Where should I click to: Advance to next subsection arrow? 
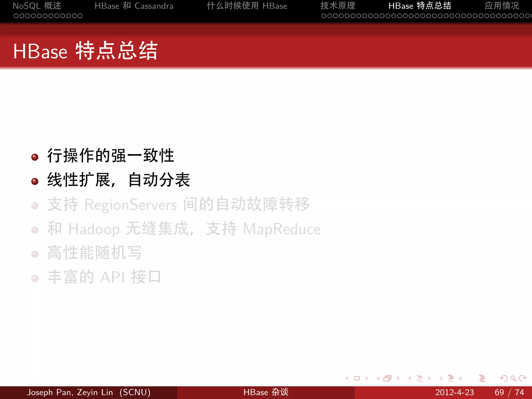pos(430,378)
